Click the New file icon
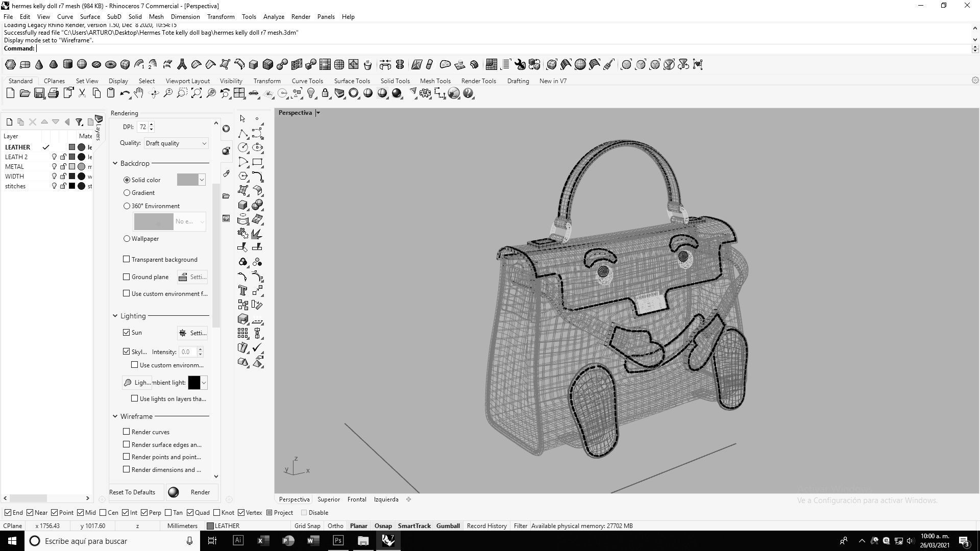Image resolution: width=980 pixels, height=551 pixels. point(10,93)
